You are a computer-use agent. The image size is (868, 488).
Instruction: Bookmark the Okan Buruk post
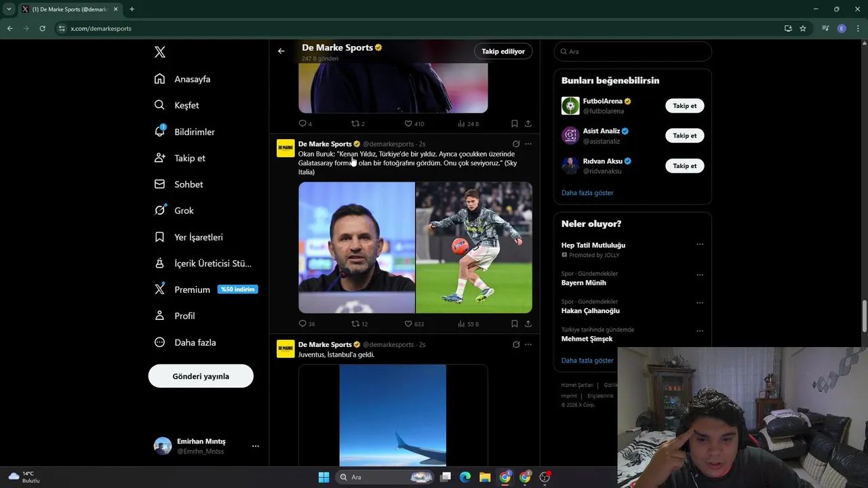(x=515, y=324)
